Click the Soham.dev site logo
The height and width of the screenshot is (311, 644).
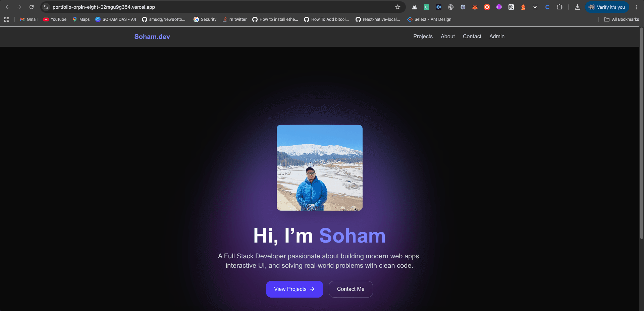[x=152, y=37]
